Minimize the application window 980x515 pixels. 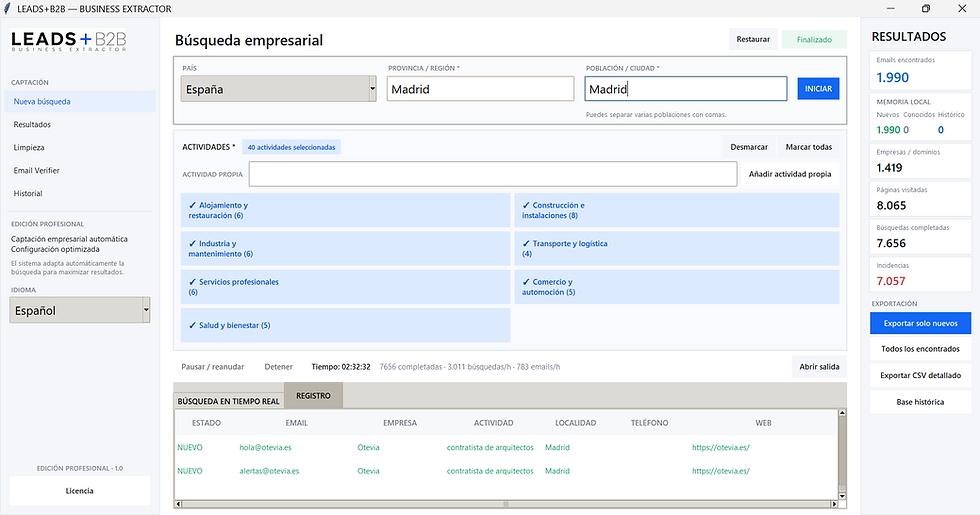point(891,9)
